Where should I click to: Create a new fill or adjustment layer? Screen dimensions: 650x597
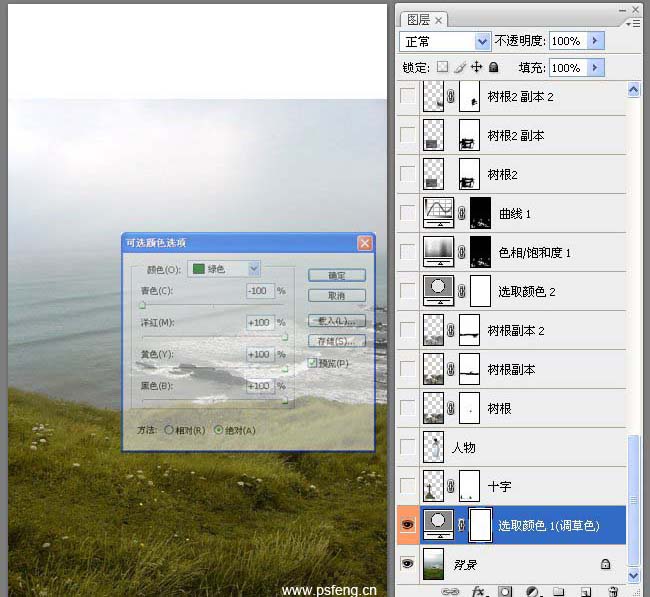[532, 591]
